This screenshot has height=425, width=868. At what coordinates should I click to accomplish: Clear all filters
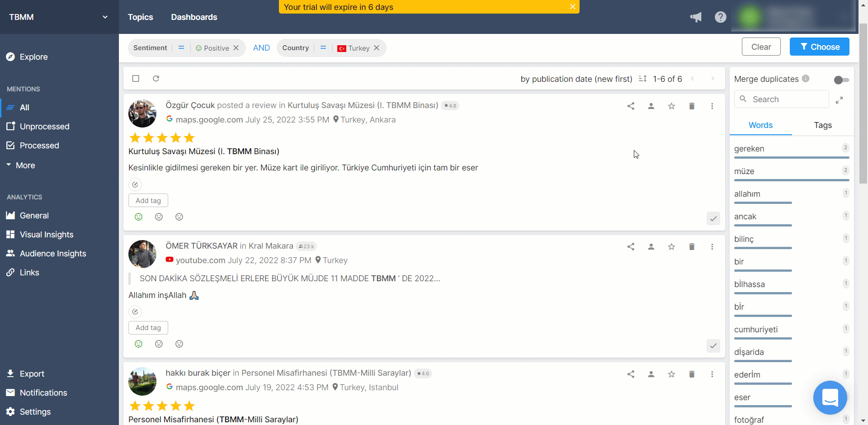click(761, 47)
